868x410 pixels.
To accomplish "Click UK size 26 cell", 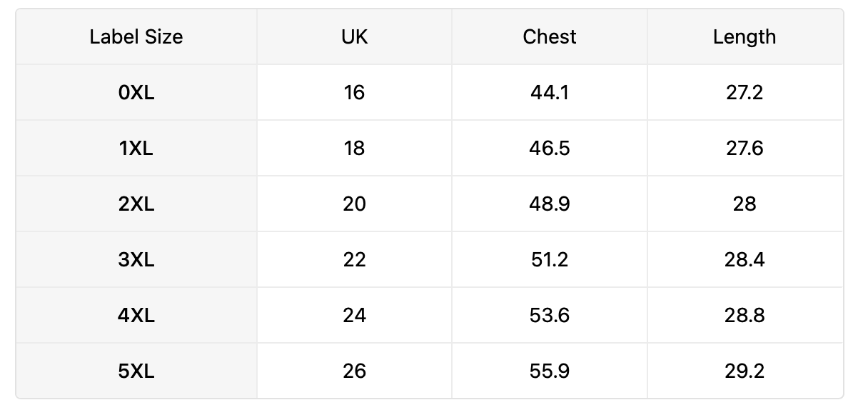I will click(x=355, y=371).
